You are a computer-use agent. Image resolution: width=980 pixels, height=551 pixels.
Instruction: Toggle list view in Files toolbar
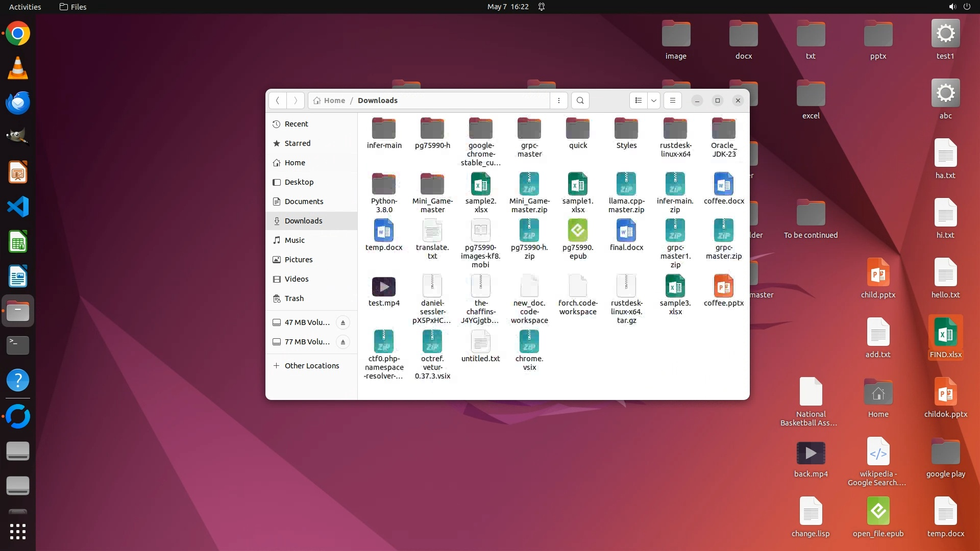click(x=638, y=101)
